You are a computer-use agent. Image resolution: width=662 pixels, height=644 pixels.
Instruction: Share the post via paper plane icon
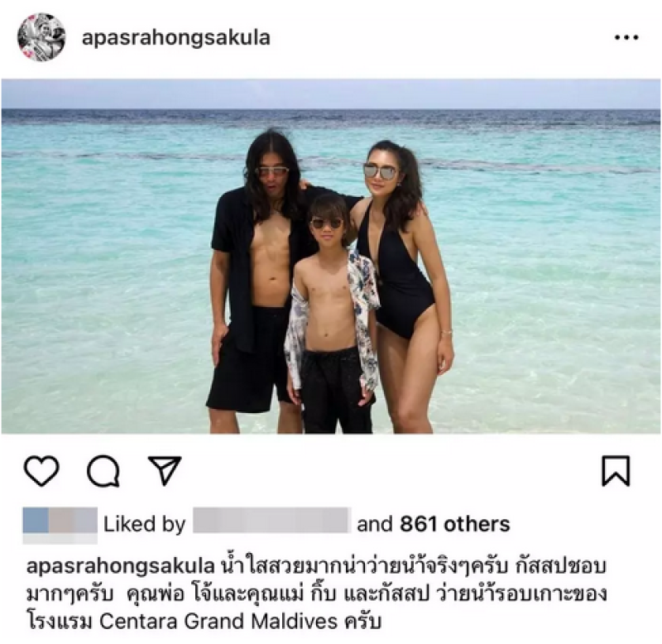pyautogui.click(x=165, y=469)
